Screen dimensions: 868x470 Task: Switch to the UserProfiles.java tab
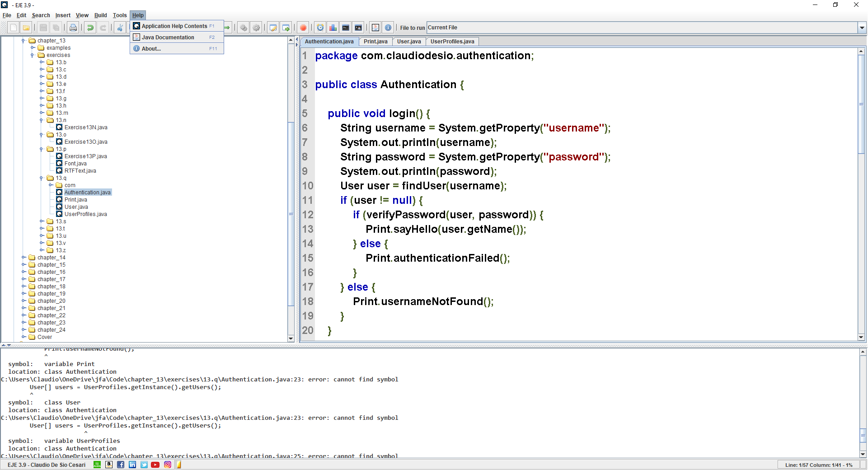click(x=452, y=42)
